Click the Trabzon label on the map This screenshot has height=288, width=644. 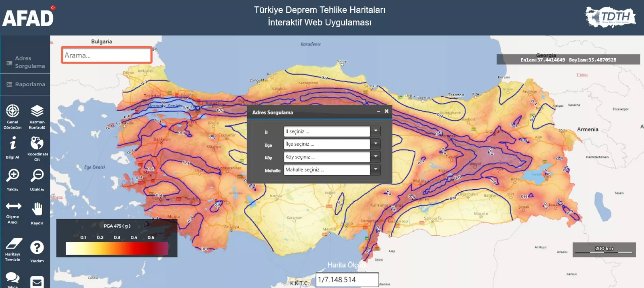tap(456, 95)
